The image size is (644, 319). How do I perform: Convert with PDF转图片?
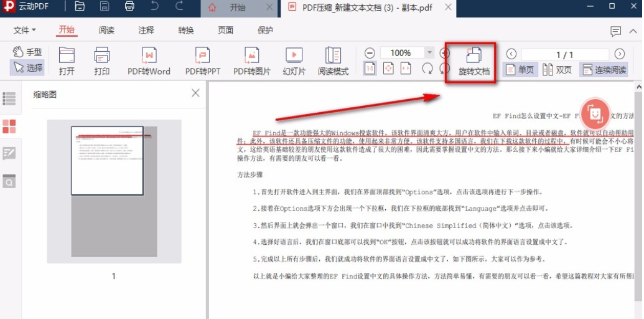[x=252, y=61]
